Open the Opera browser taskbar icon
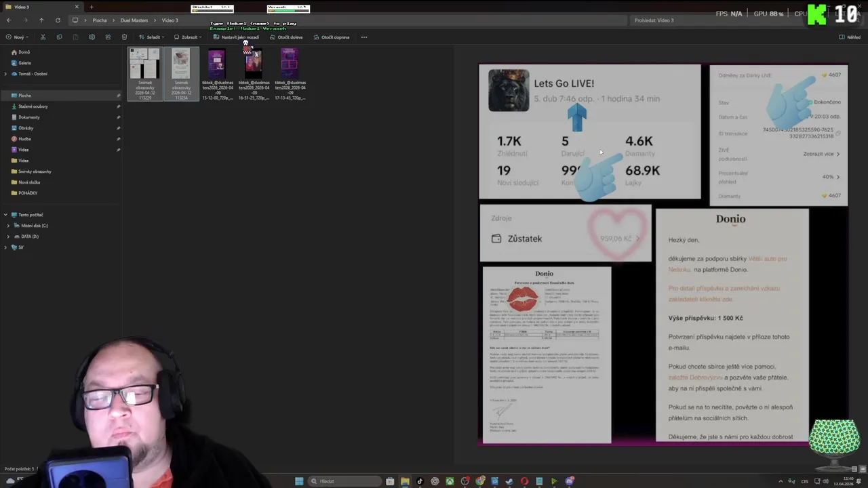This screenshot has width=868, height=488. click(x=524, y=481)
